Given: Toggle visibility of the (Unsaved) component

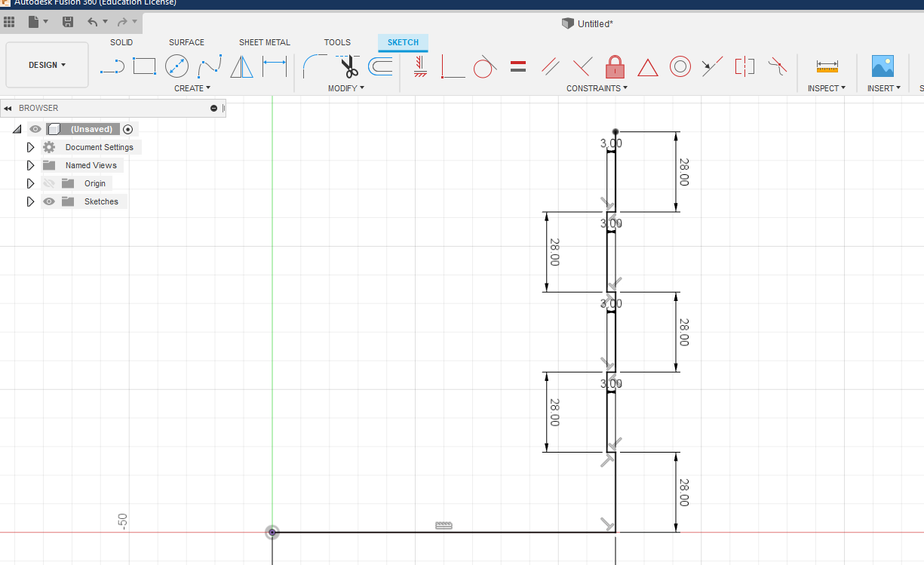Looking at the screenshot, I should coord(35,129).
